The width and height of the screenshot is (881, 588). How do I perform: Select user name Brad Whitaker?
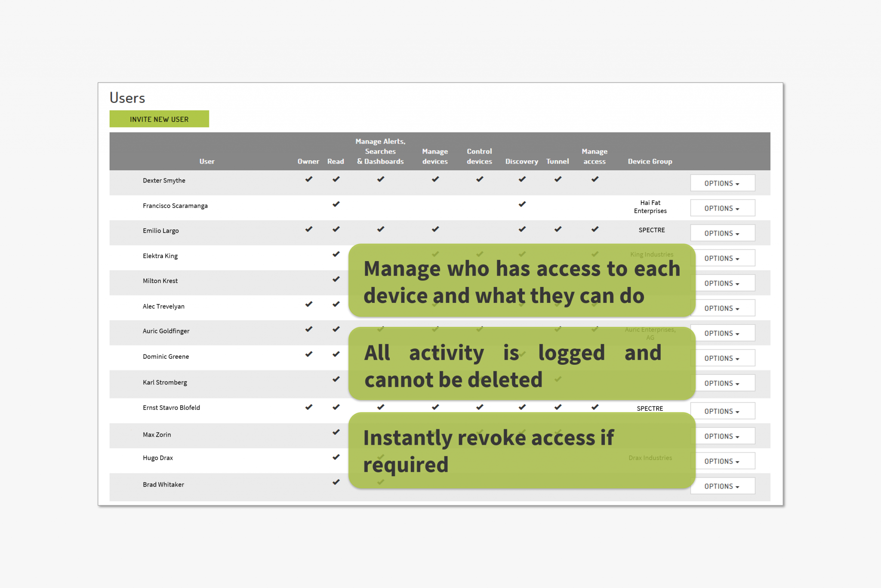163,485
